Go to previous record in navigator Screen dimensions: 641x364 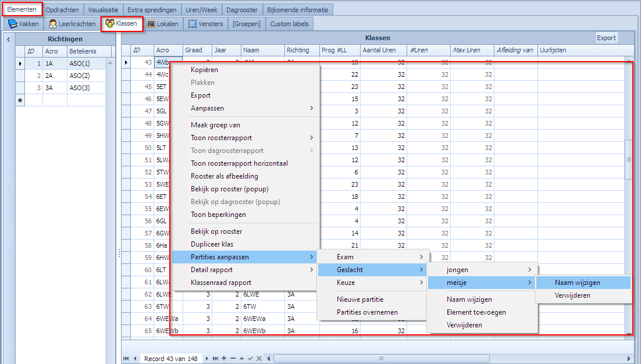(135, 358)
